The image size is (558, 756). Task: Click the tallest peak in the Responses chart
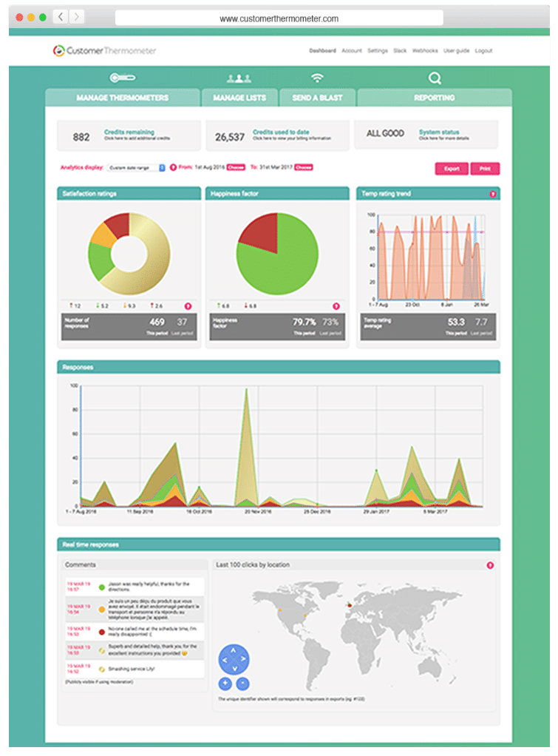point(246,391)
